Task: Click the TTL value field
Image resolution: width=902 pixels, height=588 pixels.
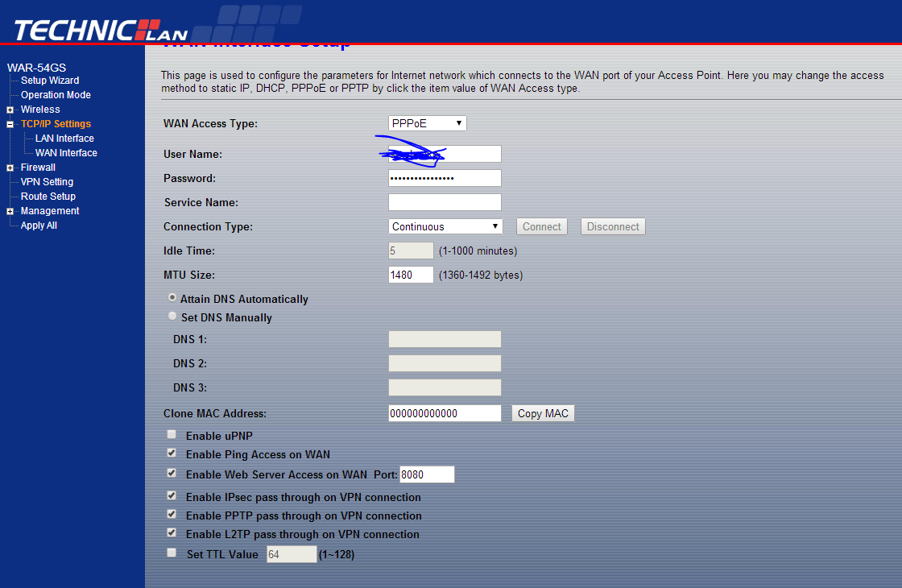Action: [x=291, y=554]
